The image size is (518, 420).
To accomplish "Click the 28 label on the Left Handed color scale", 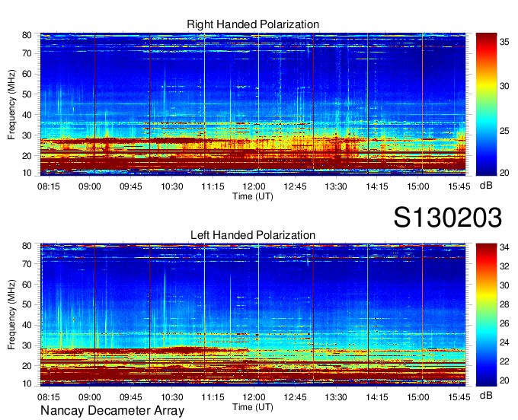I will (x=504, y=304).
